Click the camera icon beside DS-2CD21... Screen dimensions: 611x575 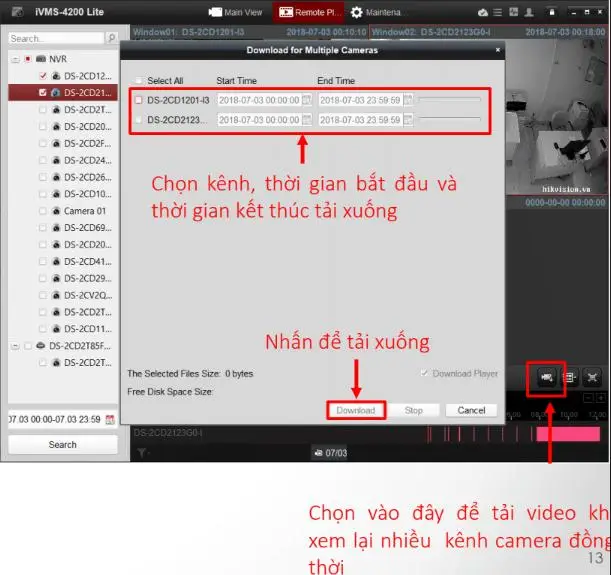pyautogui.click(x=56, y=93)
